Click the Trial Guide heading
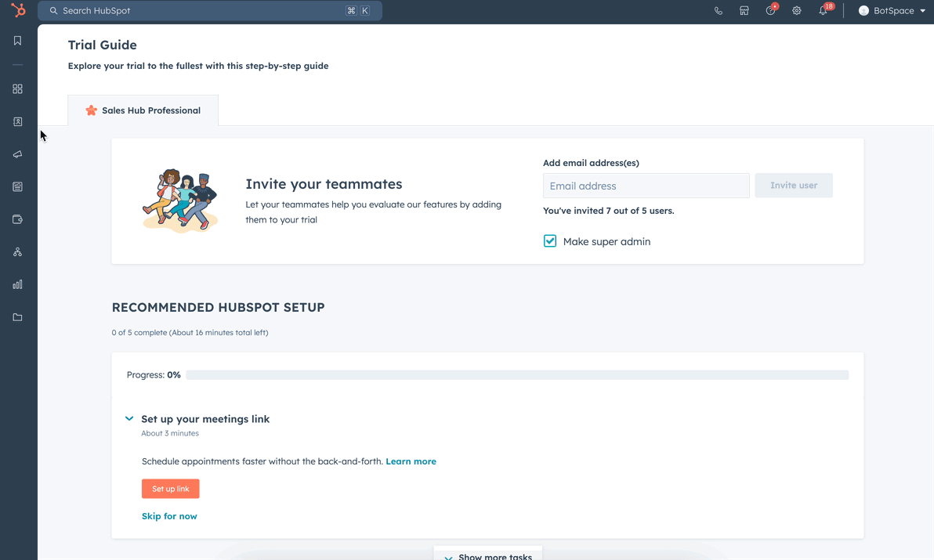Viewport: 934px width, 560px height. (103, 45)
